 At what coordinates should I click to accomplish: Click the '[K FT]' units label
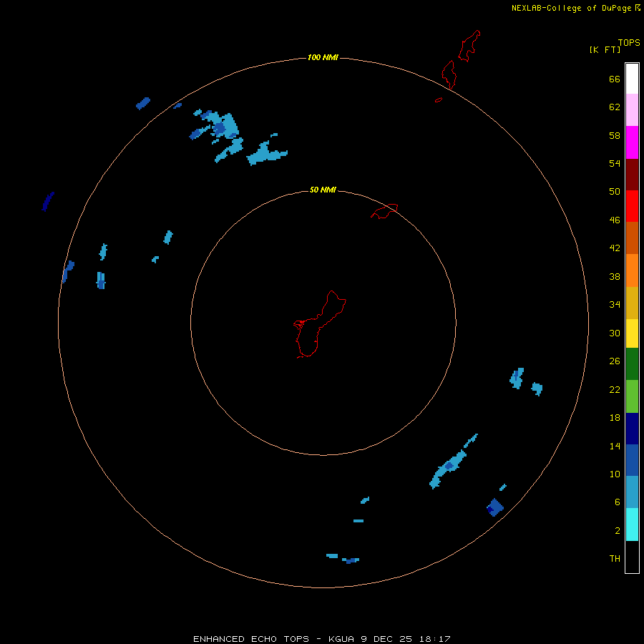[605, 50]
